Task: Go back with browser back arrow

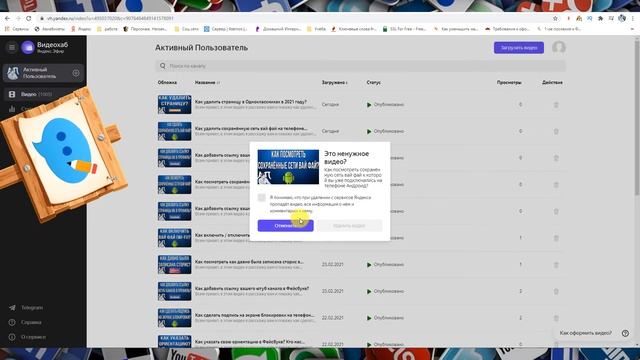Action: pyautogui.click(x=7, y=18)
